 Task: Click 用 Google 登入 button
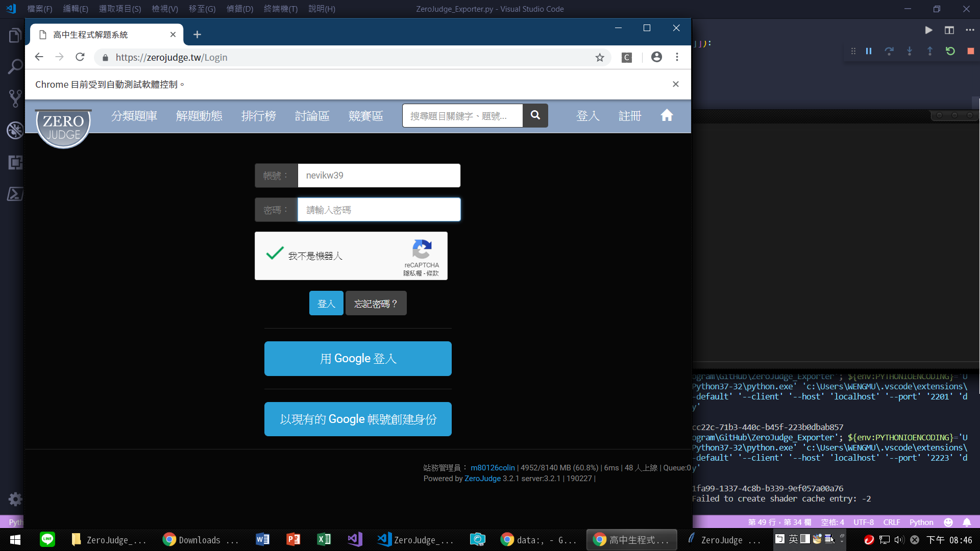[x=358, y=358]
